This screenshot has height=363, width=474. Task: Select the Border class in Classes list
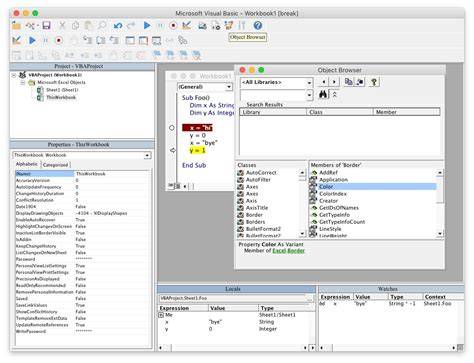tap(254, 215)
